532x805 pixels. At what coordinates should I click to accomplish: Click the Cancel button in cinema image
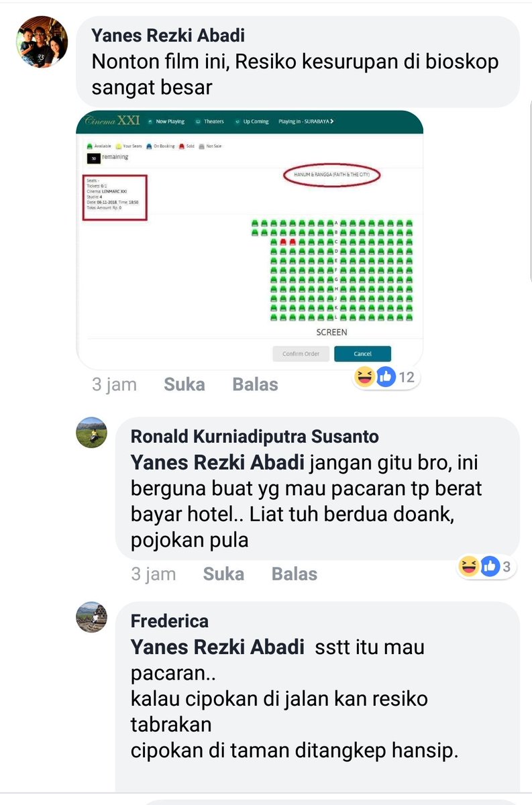[x=362, y=354]
